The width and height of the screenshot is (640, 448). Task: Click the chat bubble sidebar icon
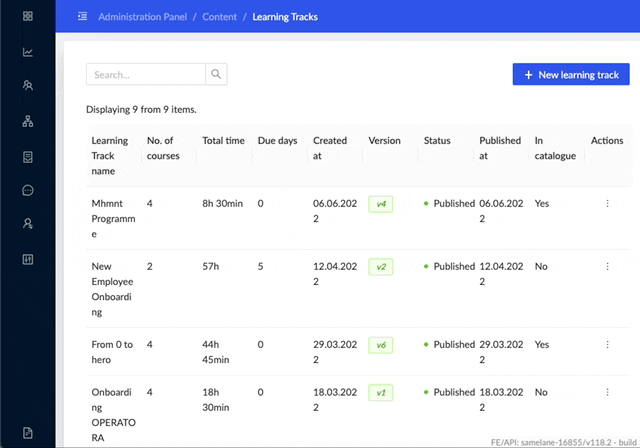28,190
